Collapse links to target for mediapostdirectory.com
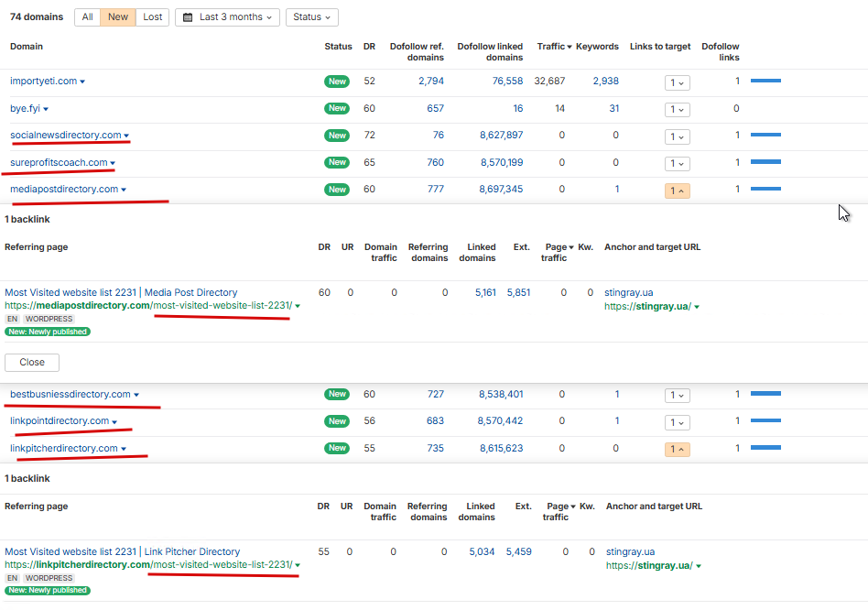This screenshot has height=610, width=868. 677,191
